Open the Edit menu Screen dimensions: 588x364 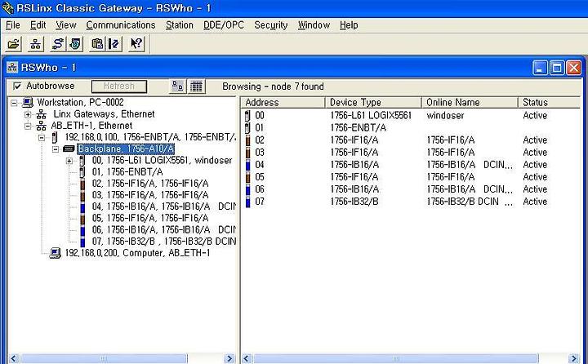point(38,25)
